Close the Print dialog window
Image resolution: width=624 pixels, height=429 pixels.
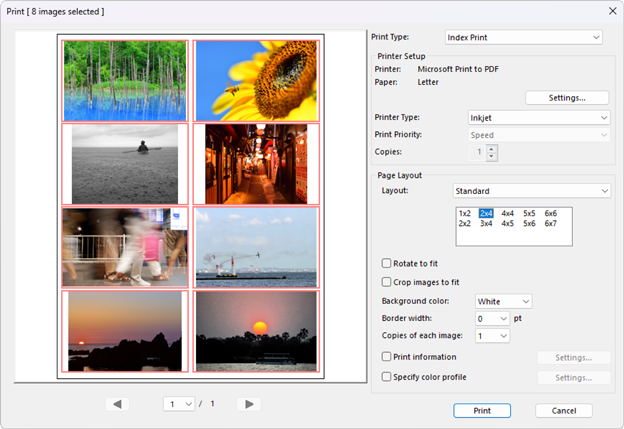611,11
